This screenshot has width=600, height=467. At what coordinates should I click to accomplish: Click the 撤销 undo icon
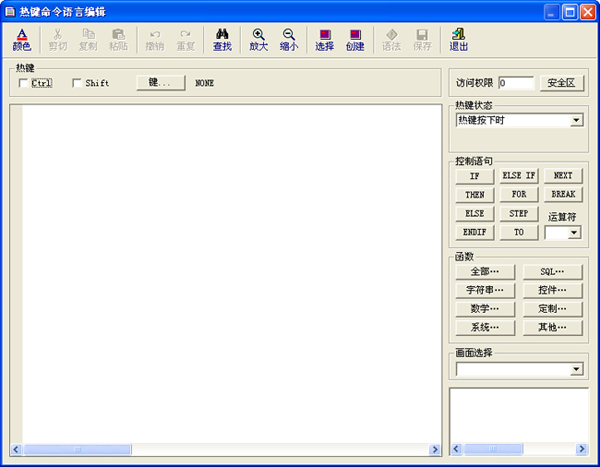[155, 40]
